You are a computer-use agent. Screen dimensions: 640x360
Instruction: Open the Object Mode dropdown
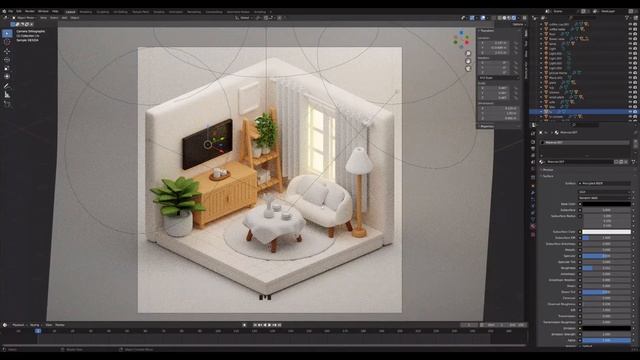tap(24, 18)
